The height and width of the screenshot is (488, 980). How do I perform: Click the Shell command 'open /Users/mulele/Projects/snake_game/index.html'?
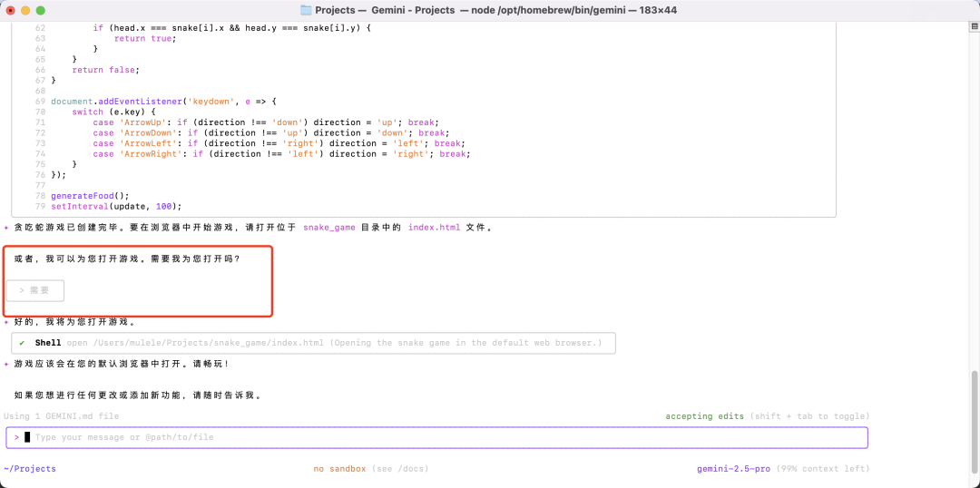(x=196, y=343)
